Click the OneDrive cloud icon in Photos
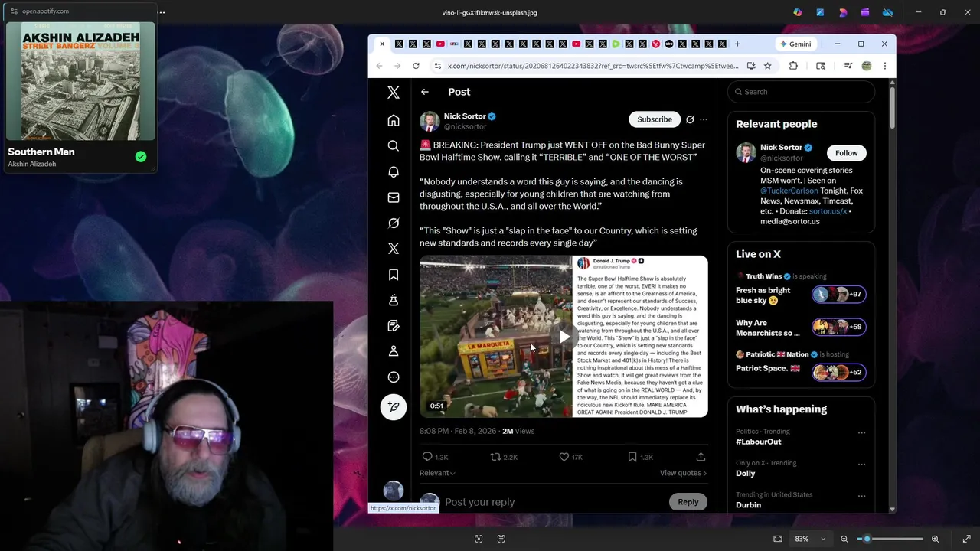 (x=888, y=12)
